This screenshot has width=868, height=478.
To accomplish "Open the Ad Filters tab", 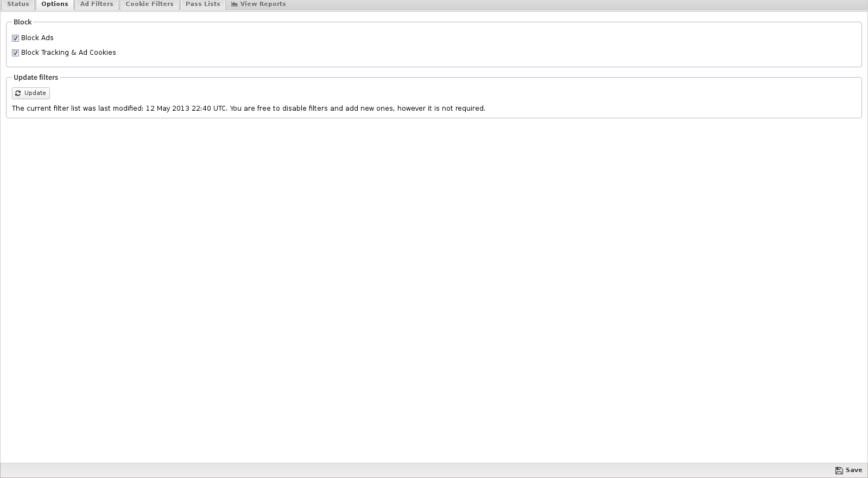I will coord(97,4).
